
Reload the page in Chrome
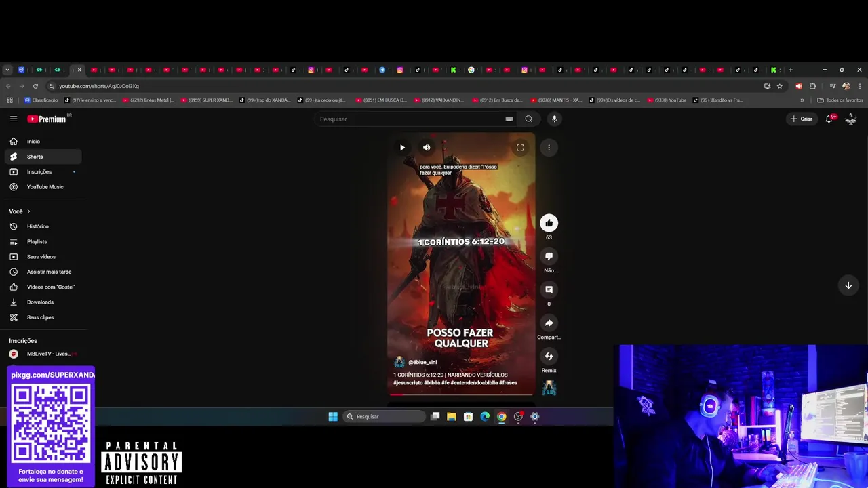click(35, 86)
